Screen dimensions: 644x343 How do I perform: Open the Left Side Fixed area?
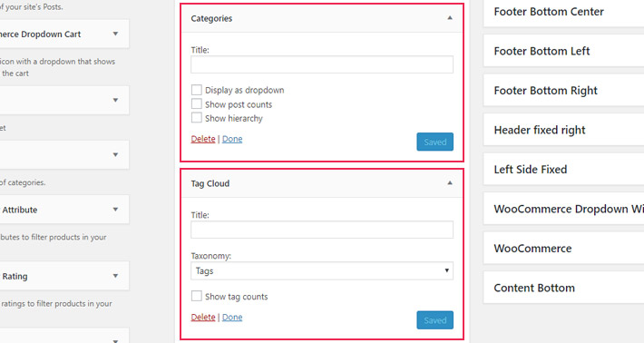pos(563,170)
